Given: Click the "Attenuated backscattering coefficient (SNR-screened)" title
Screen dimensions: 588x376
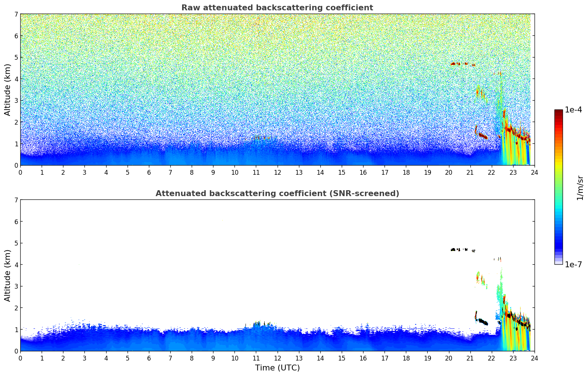Looking at the screenshot, I should click(x=277, y=194).
